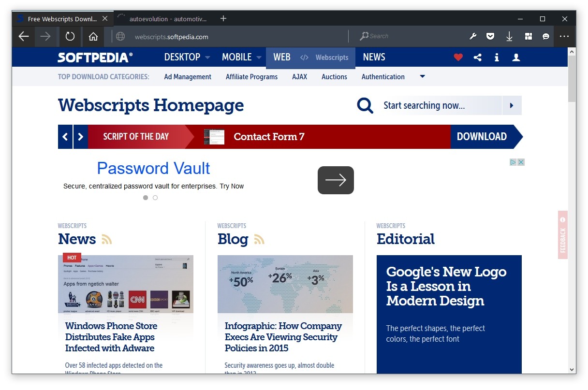The width and height of the screenshot is (588, 390).
Task: Open the smiley chat icon
Action: tap(546, 36)
